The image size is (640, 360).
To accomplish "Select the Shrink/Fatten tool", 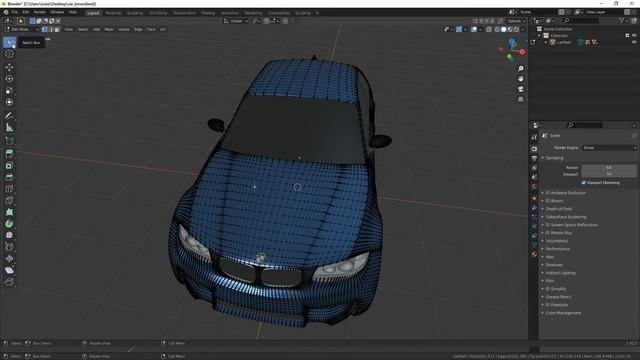I will (9, 259).
